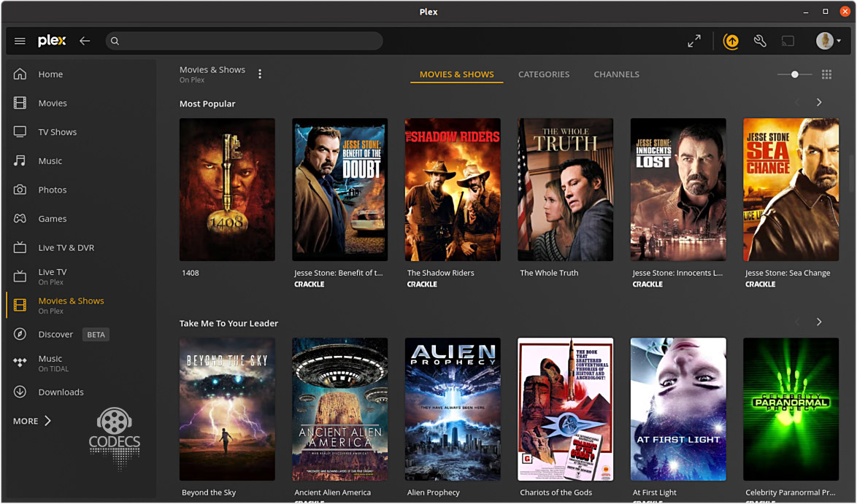Select the Games section icon

51,218
